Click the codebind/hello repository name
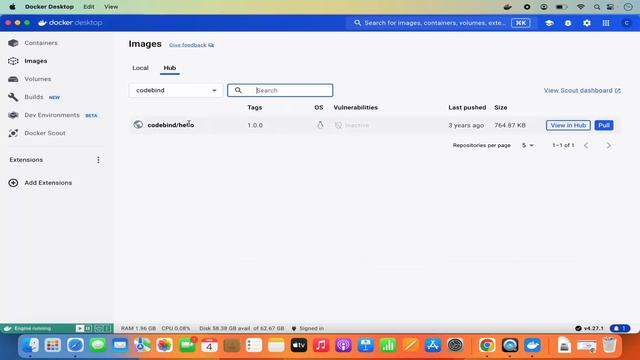 pos(171,125)
